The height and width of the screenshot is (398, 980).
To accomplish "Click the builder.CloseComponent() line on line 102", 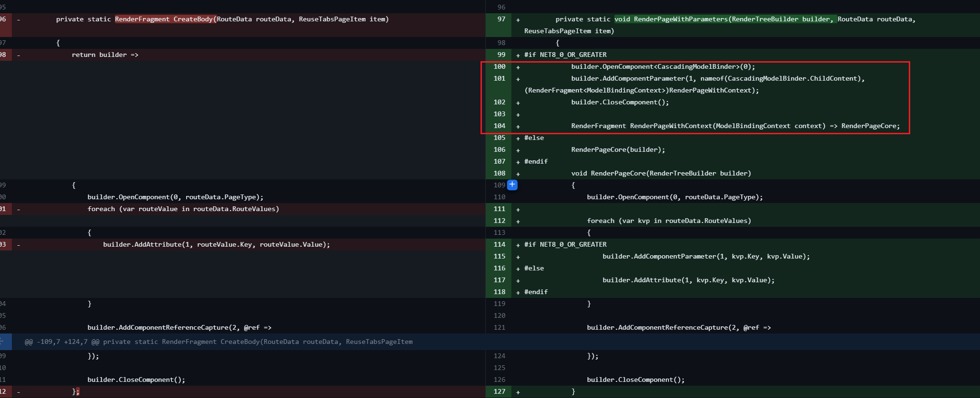I will [x=620, y=102].
